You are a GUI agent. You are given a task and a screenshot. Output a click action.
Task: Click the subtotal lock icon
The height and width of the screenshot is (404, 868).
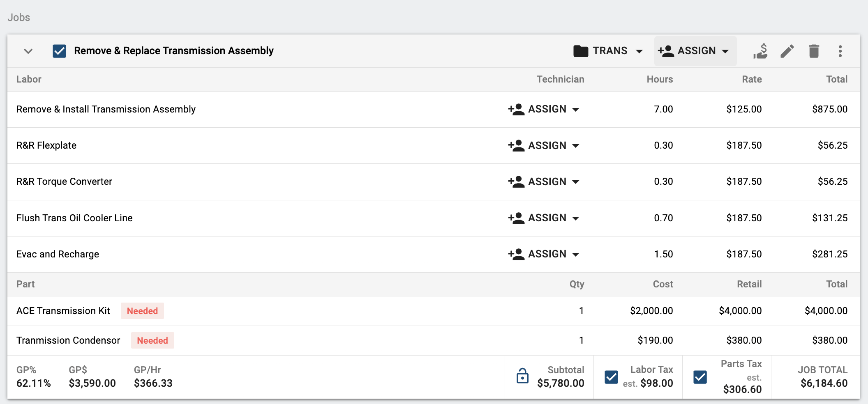pyautogui.click(x=522, y=376)
